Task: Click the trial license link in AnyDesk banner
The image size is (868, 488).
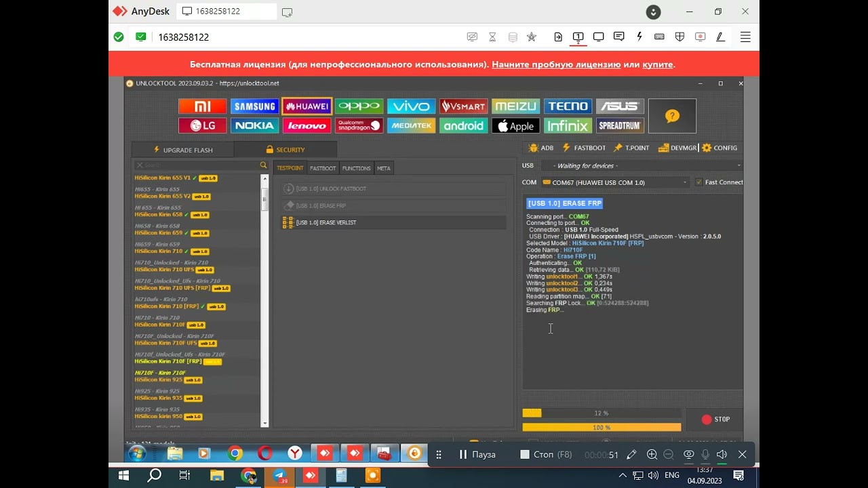Action: pyautogui.click(x=556, y=64)
